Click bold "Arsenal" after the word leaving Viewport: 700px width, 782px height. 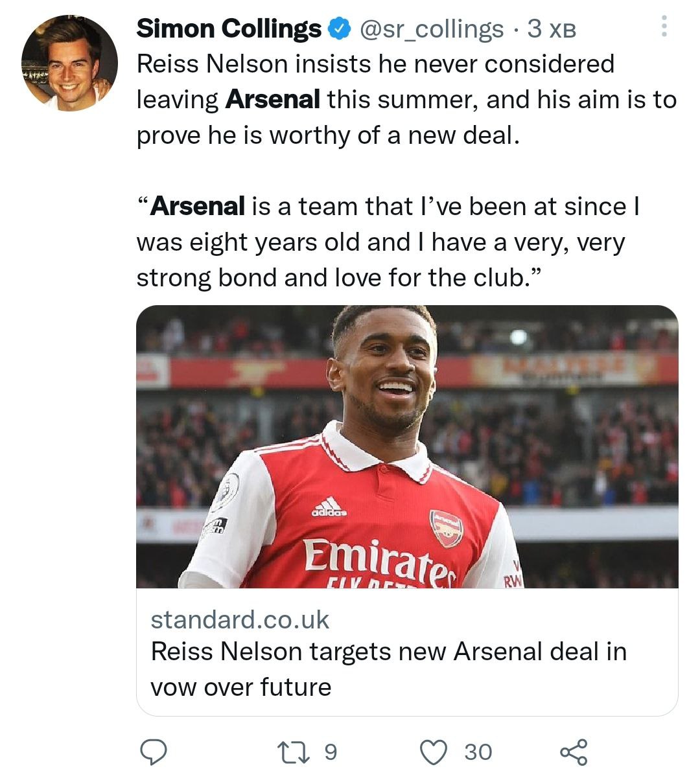point(273,100)
